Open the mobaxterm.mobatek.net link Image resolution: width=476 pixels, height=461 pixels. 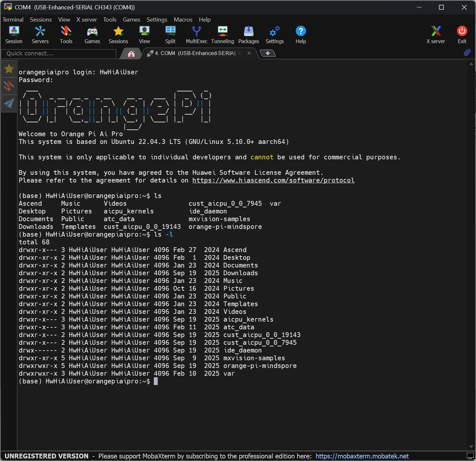pyautogui.click(x=362, y=456)
